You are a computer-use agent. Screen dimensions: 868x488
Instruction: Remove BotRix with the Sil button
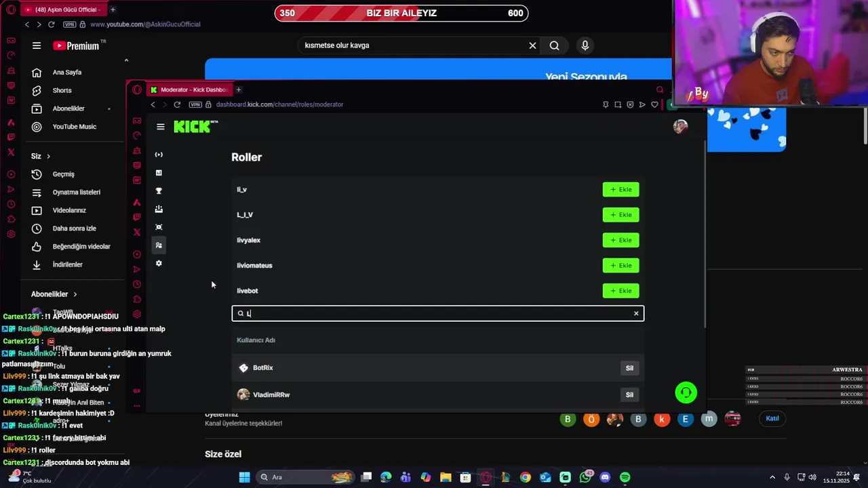tap(629, 368)
